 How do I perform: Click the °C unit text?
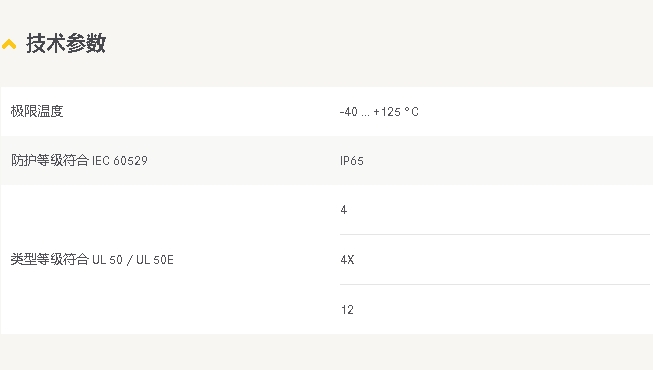coord(411,112)
